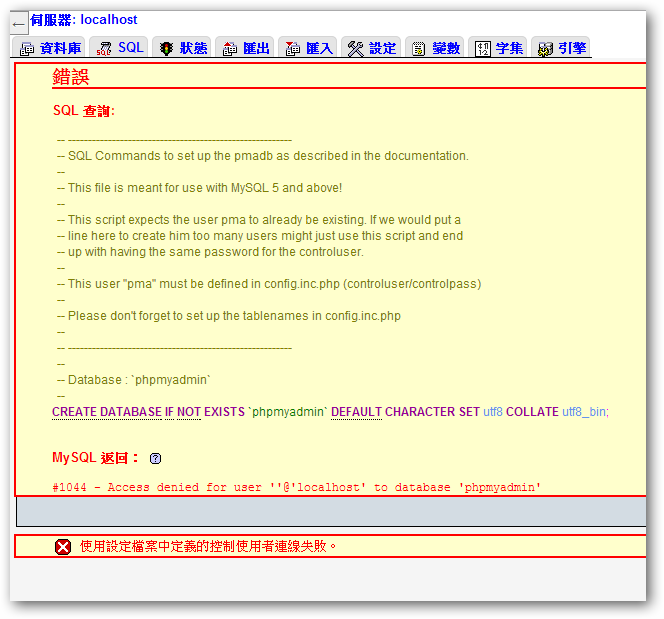Select the 匯入 (Import) tab
Viewport: 664px width, 619px height.
(308, 48)
